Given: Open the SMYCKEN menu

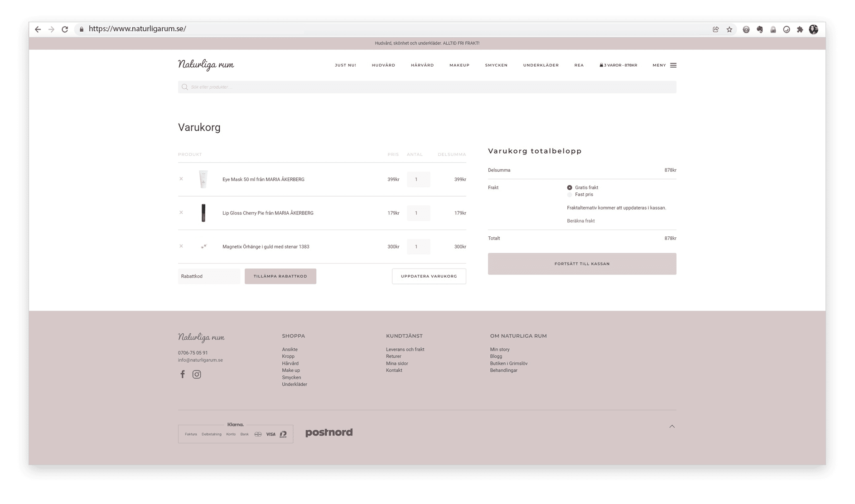Looking at the screenshot, I should 496,65.
